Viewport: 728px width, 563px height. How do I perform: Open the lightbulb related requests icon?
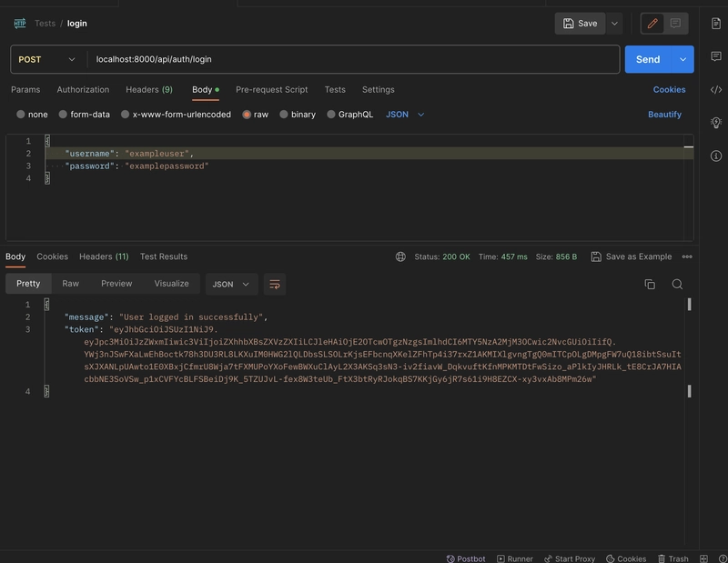click(716, 123)
